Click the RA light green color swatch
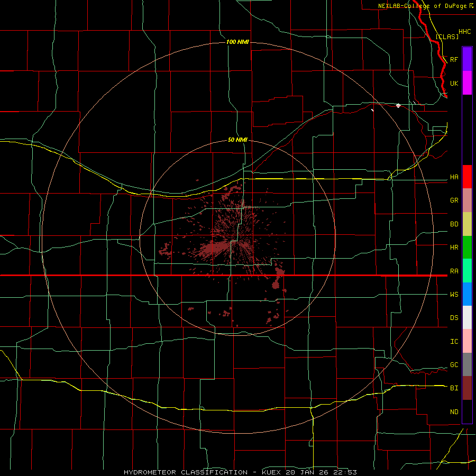Viewport: 476px width, 476px height. pos(467,270)
